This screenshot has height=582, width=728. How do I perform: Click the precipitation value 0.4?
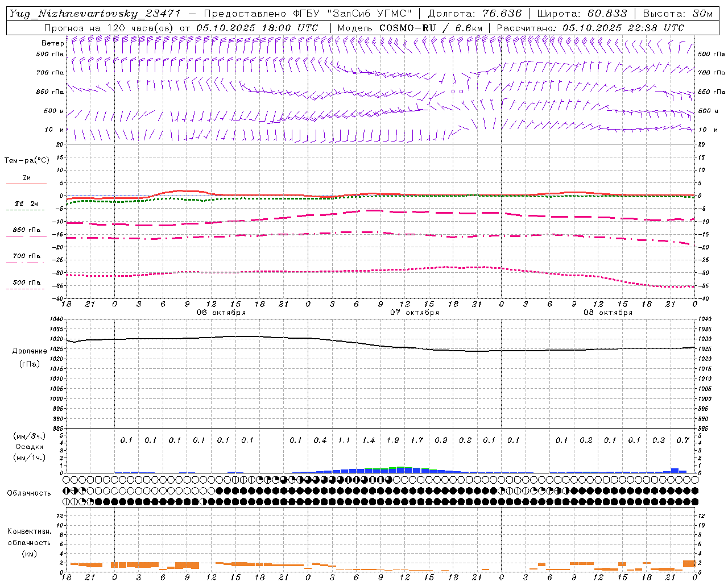(x=320, y=440)
